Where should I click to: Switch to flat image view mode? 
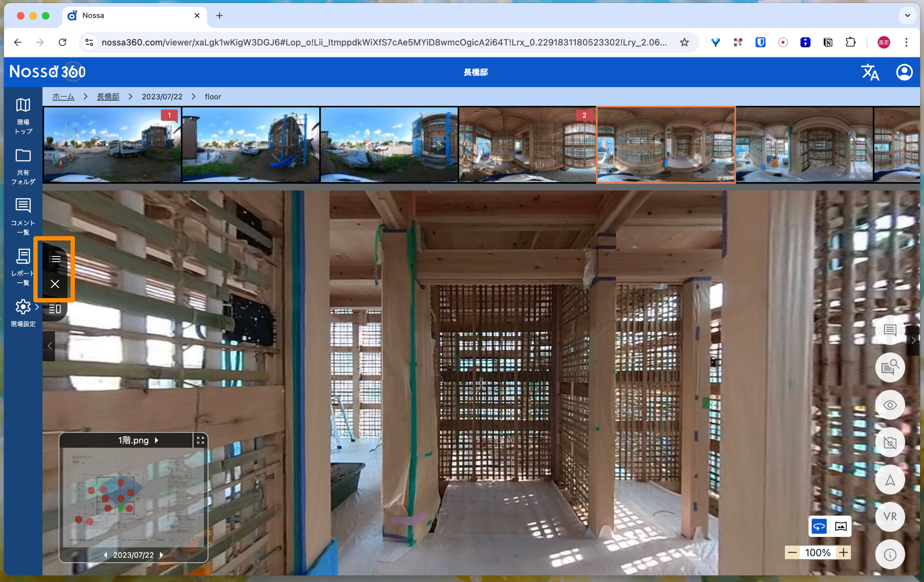pyautogui.click(x=841, y=526)
